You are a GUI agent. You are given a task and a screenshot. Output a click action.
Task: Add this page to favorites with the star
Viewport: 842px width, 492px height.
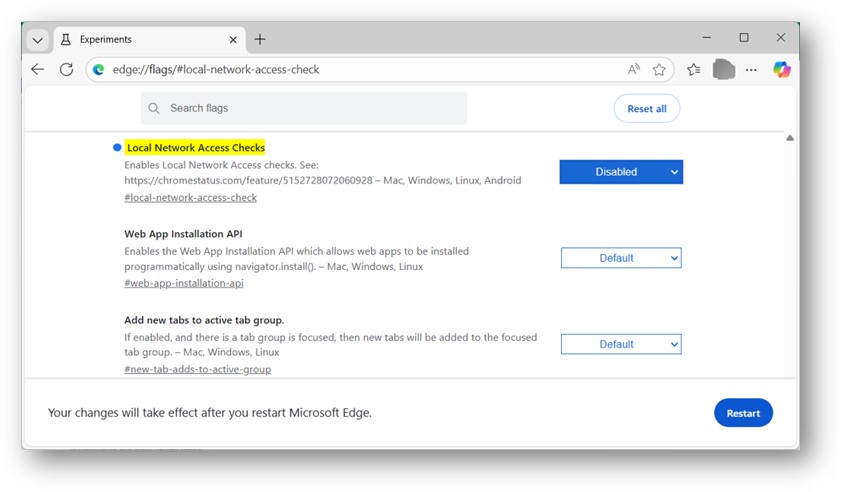(x=659, y=69)
